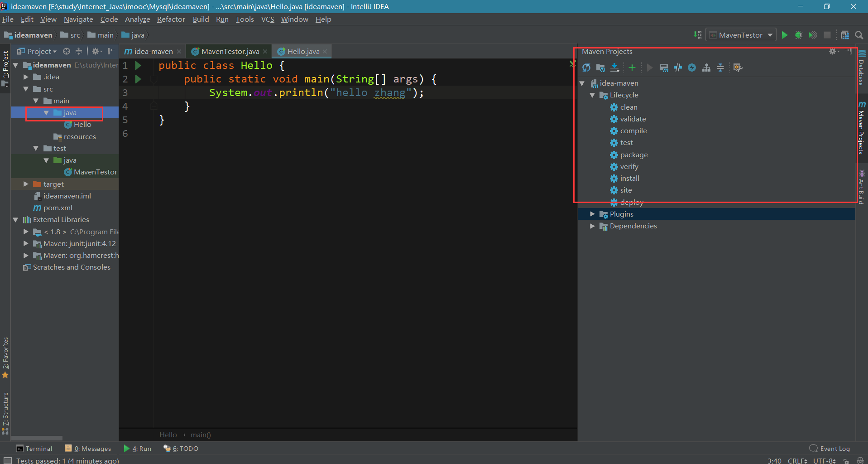868x464 pixels.
Task: Toggle the Maven Projects side tab
Action: pyautogui.click(x=861, y=128)
